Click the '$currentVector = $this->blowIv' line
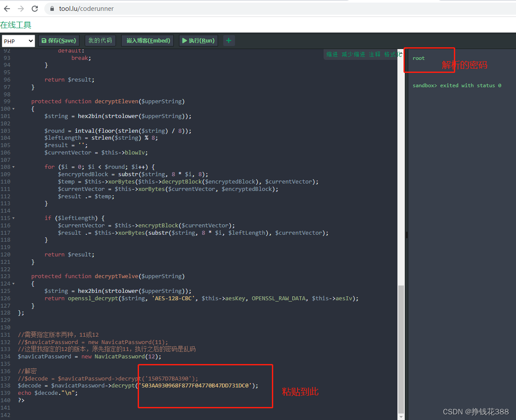The width and height of the screenshot is (516, 420). pos(96,152)
